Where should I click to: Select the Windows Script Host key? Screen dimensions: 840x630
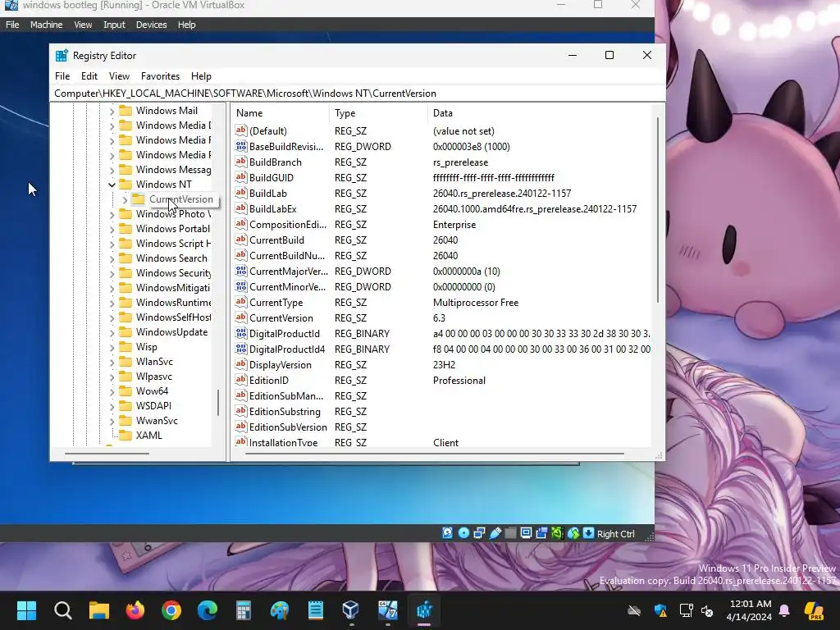[x=173, y=244]
